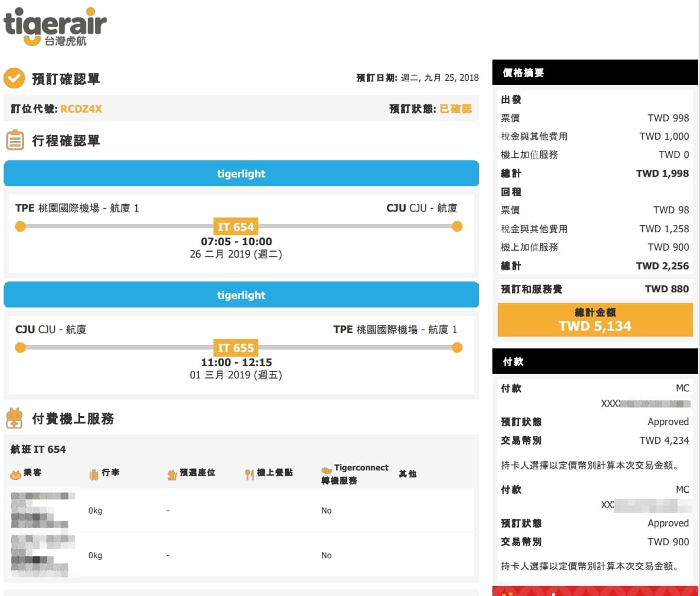Click the IT 654 destination dot marker

click(x=456, y=226)
